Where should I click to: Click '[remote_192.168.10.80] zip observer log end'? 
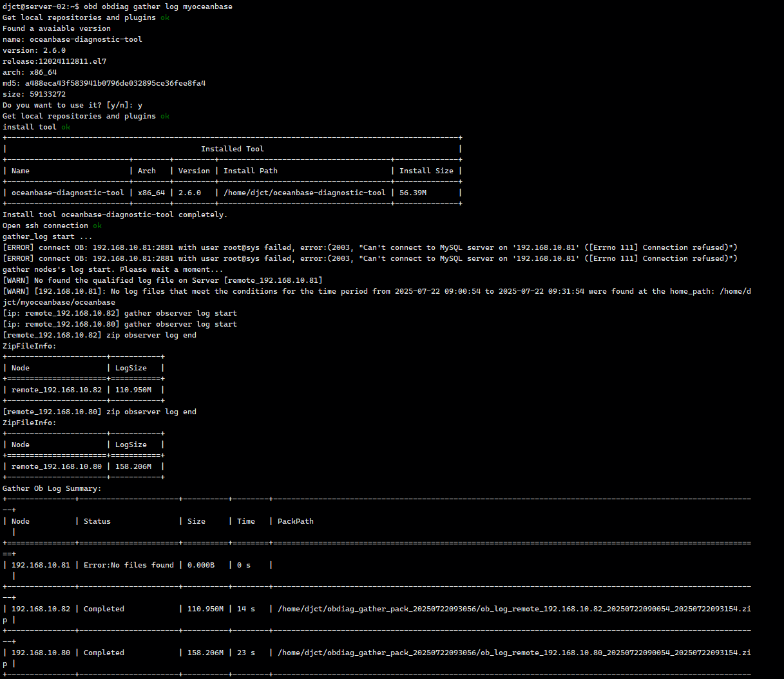tap(100, 412)
